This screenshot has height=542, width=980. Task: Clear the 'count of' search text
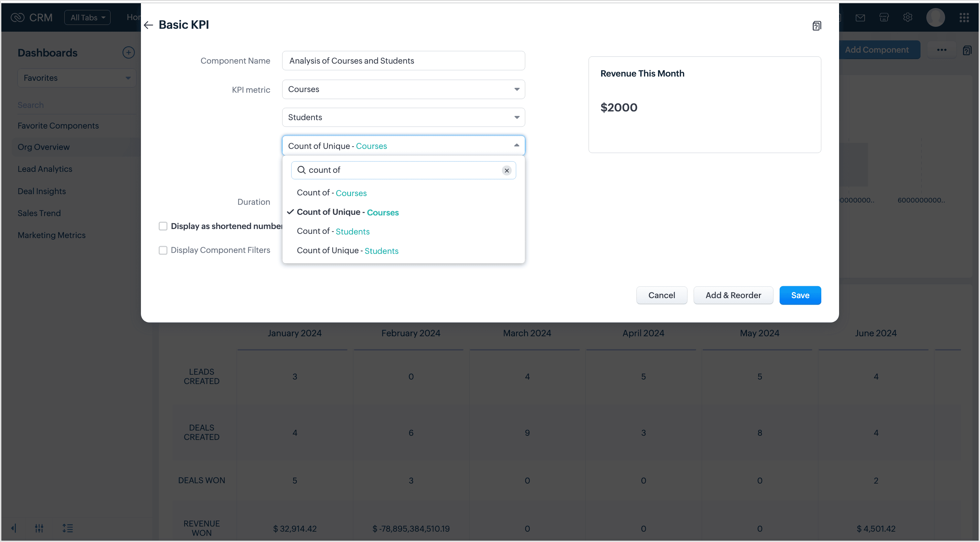506,170
